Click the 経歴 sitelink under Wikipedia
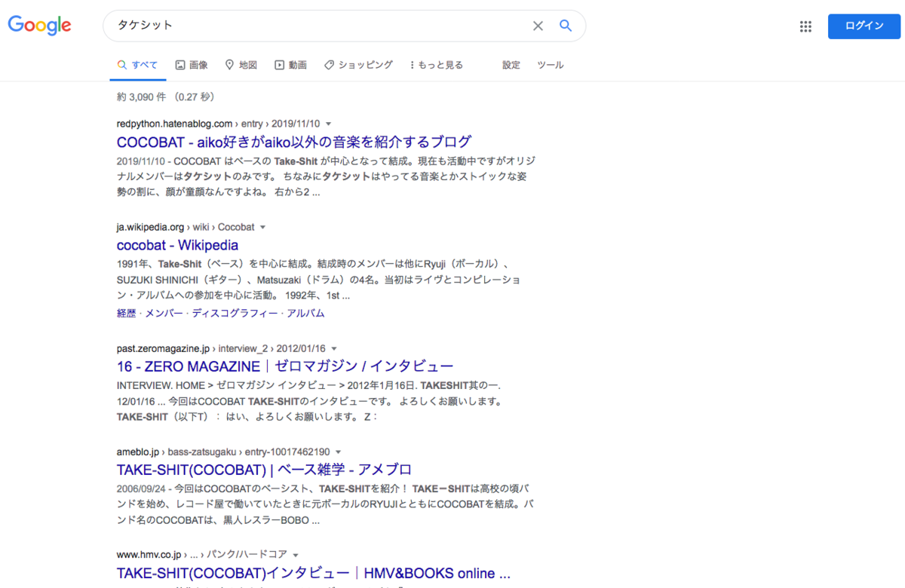Screen dimensions: 905x588 (x=126, y=313)
